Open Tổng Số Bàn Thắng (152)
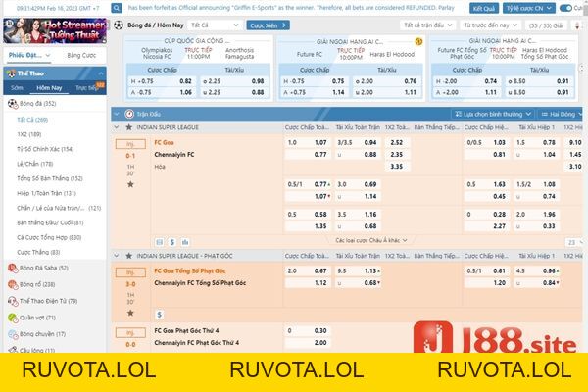This screenshot has height=392, width=588. (x=50, y=178)
